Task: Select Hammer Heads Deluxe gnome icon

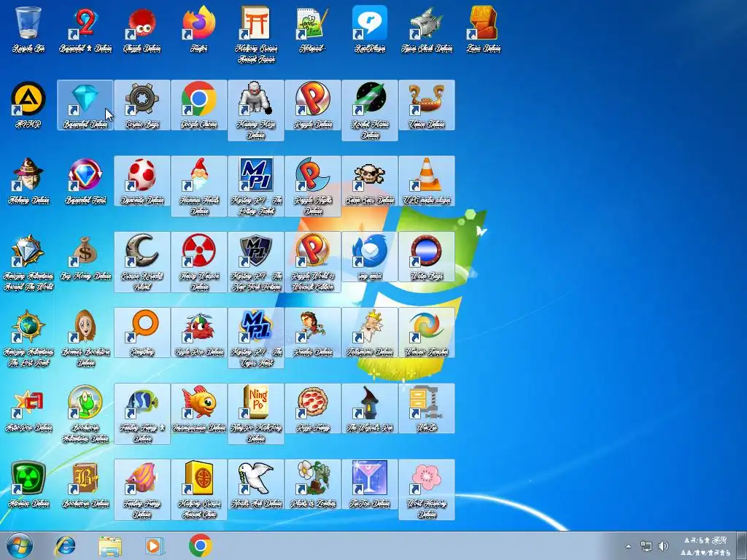Action: [x=198, y=186]
